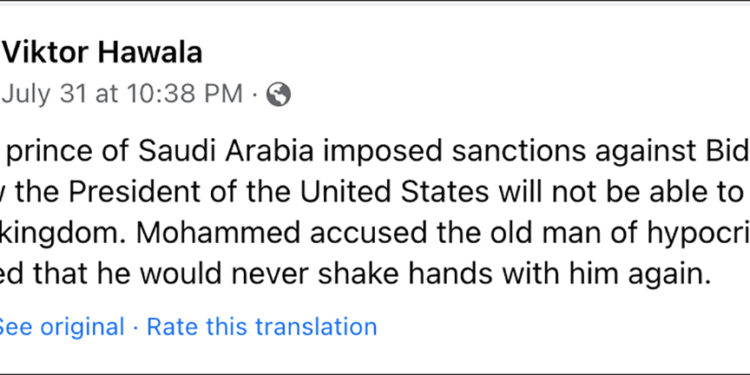Click the See original link
The height and width of the screenshot is (375, 750).
(x=62, y=327)
